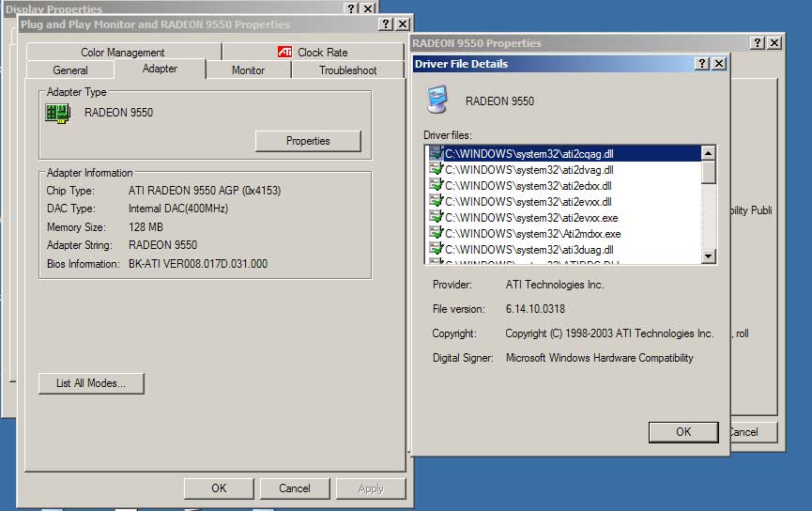
Task: Confirm Driver File Details with OK
Action: (682, 431)
